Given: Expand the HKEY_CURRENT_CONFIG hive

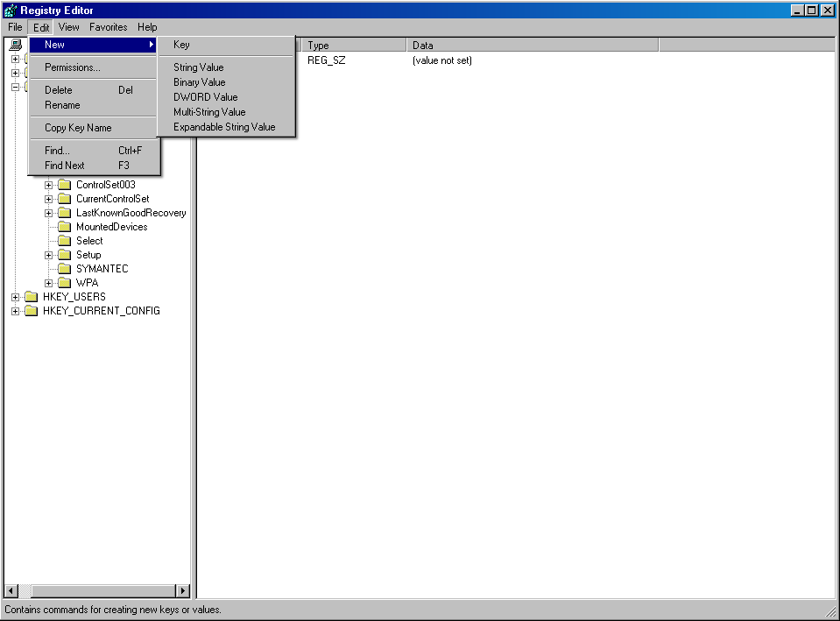Looking at the screenshot, I should point(15,311).
